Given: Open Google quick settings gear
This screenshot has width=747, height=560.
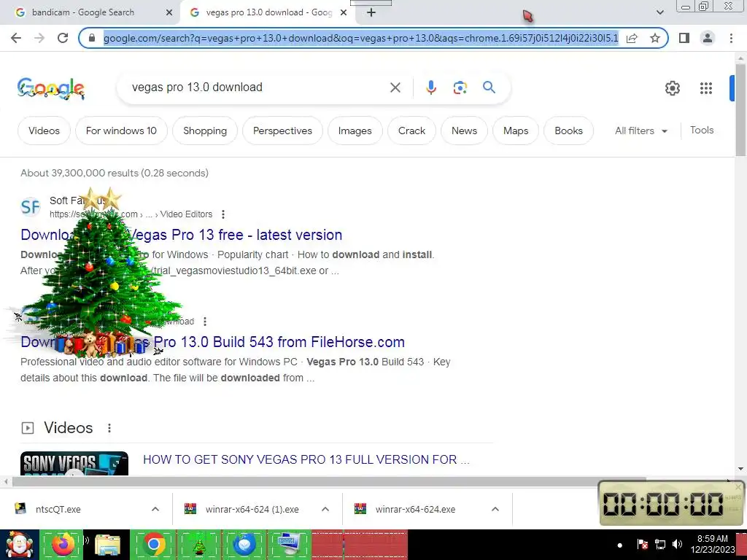Looking at the screenshot, I should coord(672,88).
